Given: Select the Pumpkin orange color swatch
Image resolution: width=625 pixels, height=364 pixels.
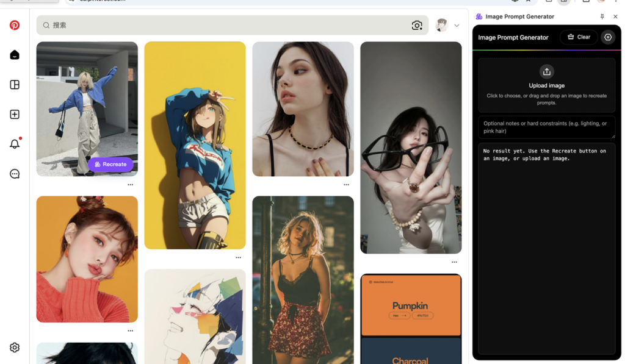Looking at the screenshot, I should click(411, 305).
